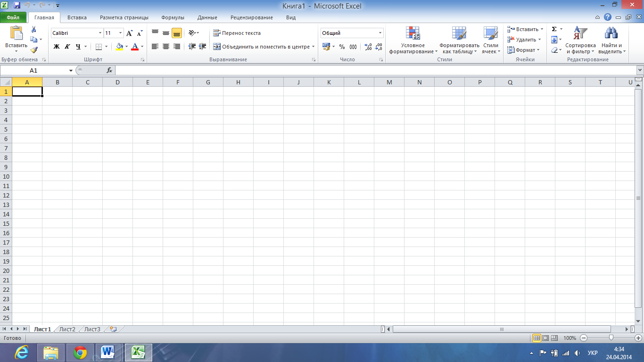The width and height of the screenshot is (644, 362).
Task: Open the Общий number format dropdown
Action: coord(380,33)
